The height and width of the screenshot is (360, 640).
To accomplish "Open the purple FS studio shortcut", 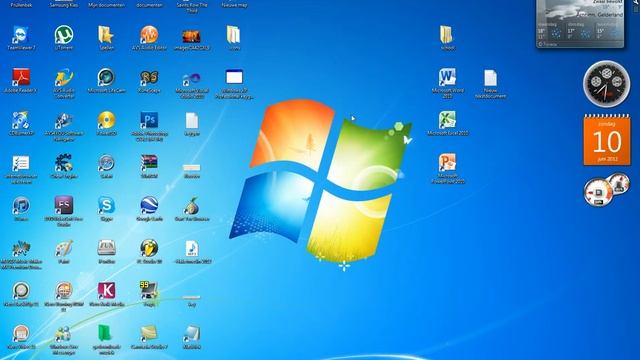I will pyautogui.click(x=64, y=205).
